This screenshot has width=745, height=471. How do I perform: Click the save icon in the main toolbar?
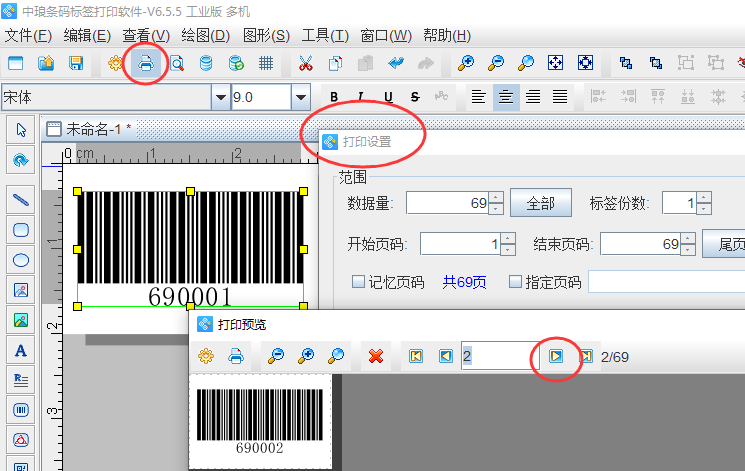[x=76, y=63]
